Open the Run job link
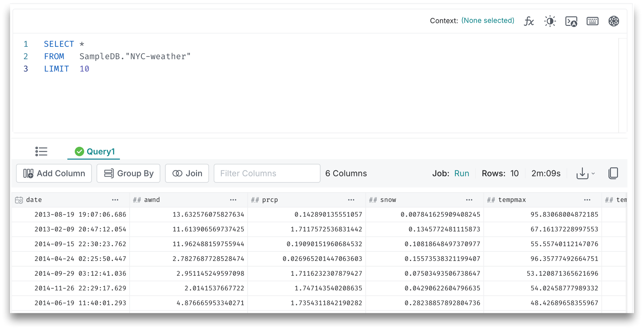Screen dimensions: 644x330 461,173
